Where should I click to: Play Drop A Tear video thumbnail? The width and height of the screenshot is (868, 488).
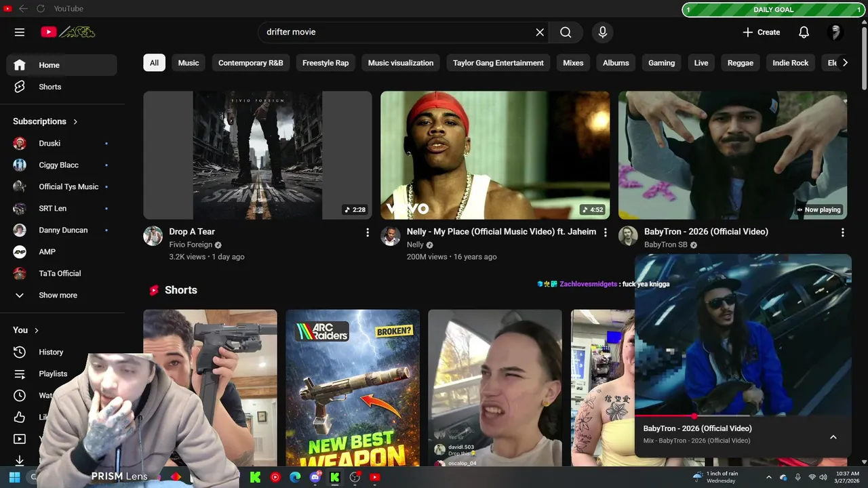[258, 155]
